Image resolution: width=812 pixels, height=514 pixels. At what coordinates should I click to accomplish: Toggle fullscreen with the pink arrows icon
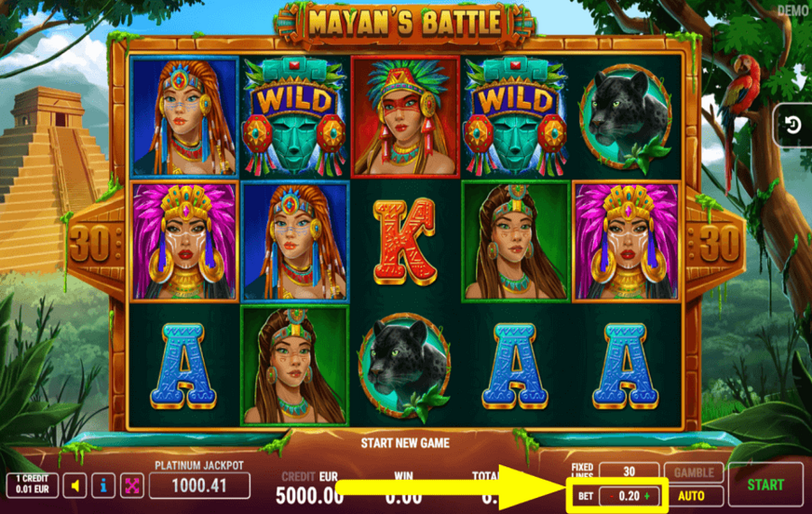pos(132,485)
